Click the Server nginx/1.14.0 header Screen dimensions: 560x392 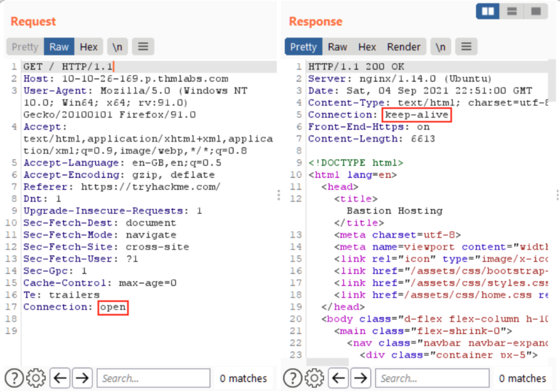pyautogui.click(x=400, y=79)
